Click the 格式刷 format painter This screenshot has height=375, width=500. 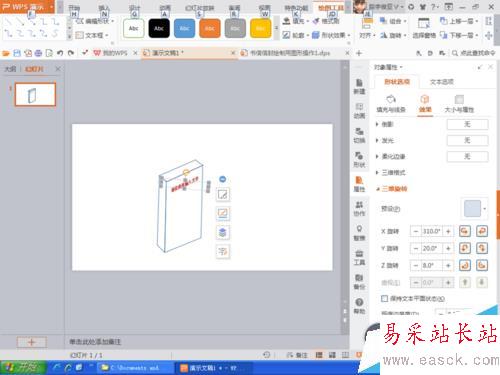coord(326,21)
